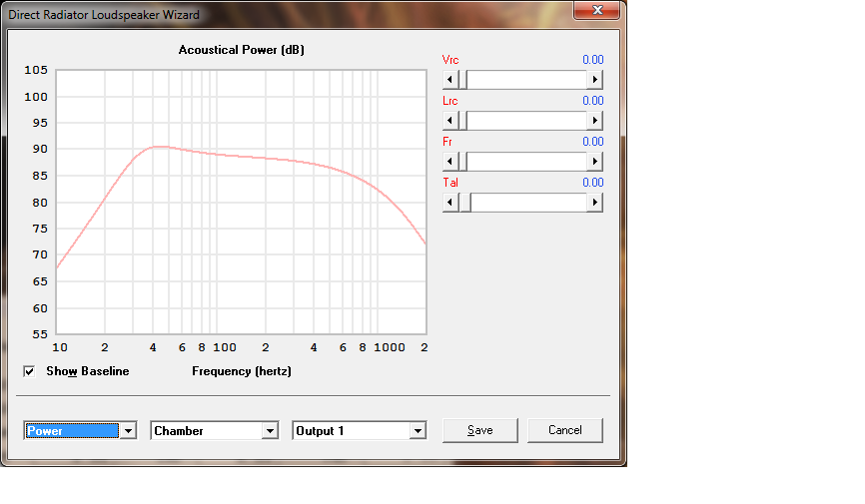Viewport: 865px width, 504px height.
Task: Click the Vrc value 0.00
Action: point(593,60)
